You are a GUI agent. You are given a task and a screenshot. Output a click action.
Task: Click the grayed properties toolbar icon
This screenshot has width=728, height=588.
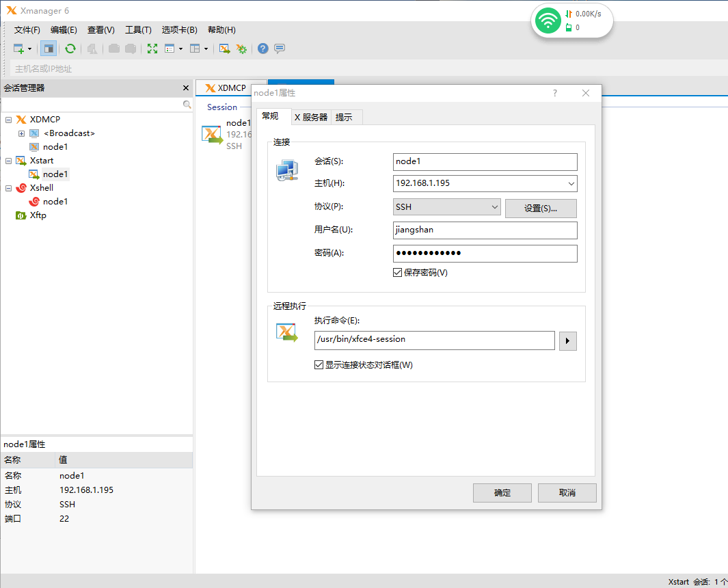(x=92, y=49)
